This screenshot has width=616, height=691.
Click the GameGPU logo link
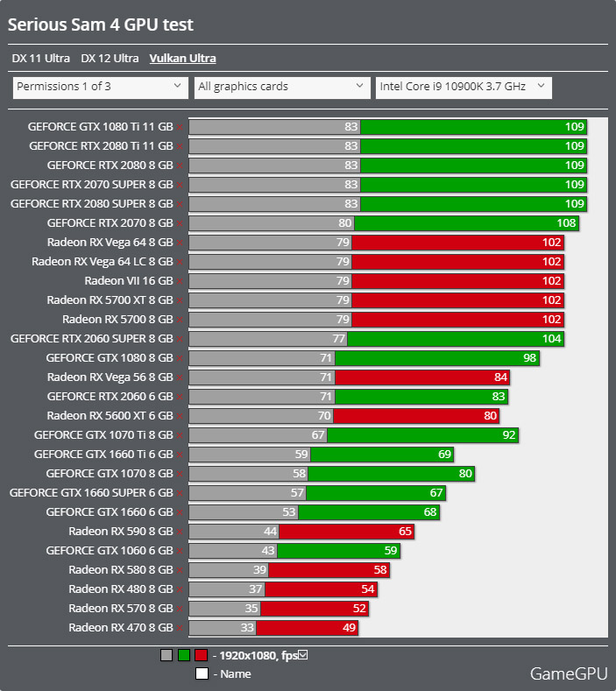(x=569, y=673)
